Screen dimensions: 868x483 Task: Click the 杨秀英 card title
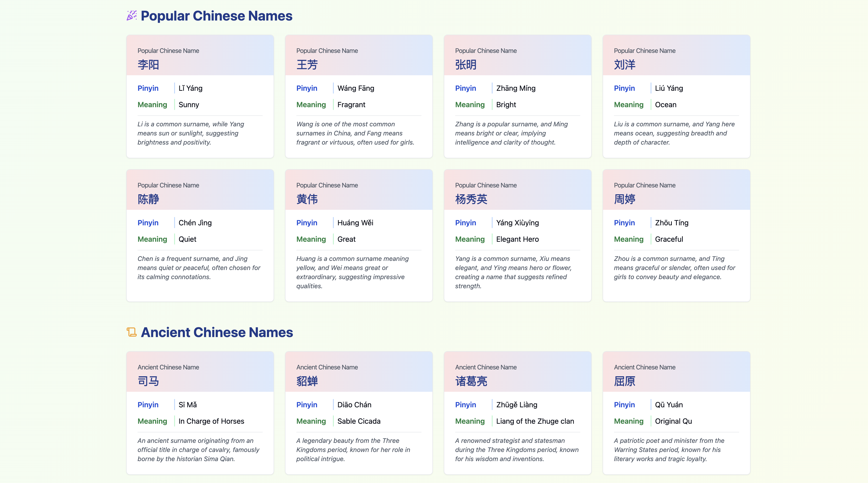[471, 199]
